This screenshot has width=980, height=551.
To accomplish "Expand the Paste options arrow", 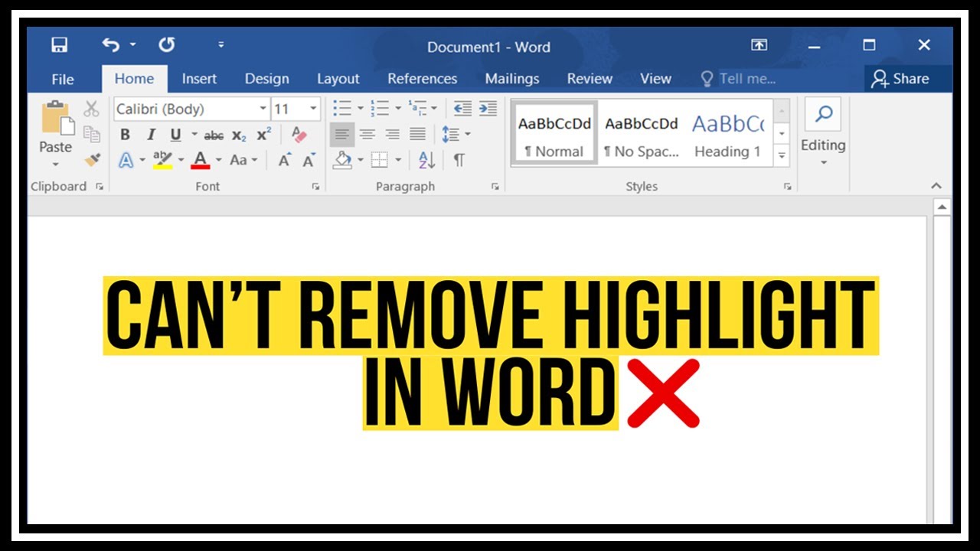I will click(56, 164).
